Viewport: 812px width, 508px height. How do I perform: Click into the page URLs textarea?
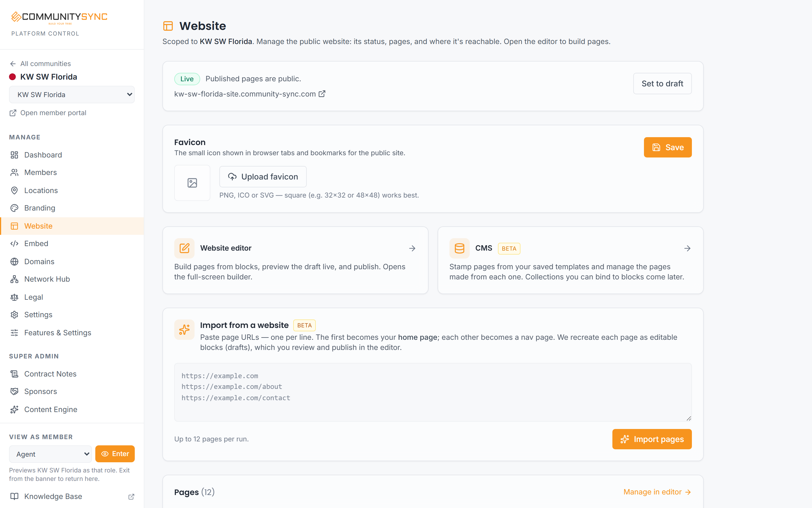433,392
